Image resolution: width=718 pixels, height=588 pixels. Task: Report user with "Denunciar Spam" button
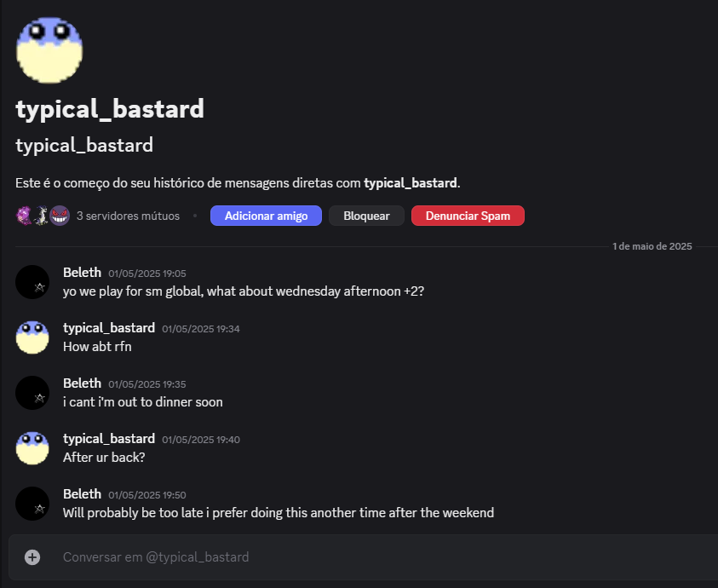(x=468, y=216)
